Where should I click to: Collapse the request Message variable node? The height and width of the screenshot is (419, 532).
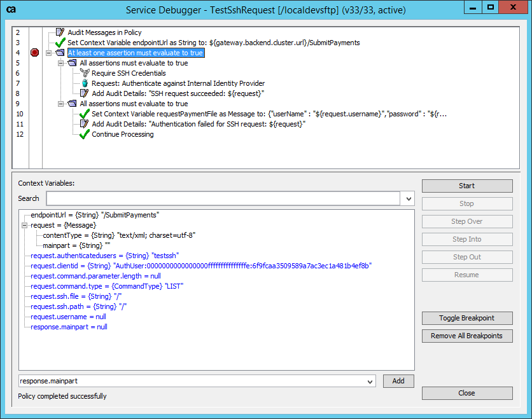coord(24,225)
